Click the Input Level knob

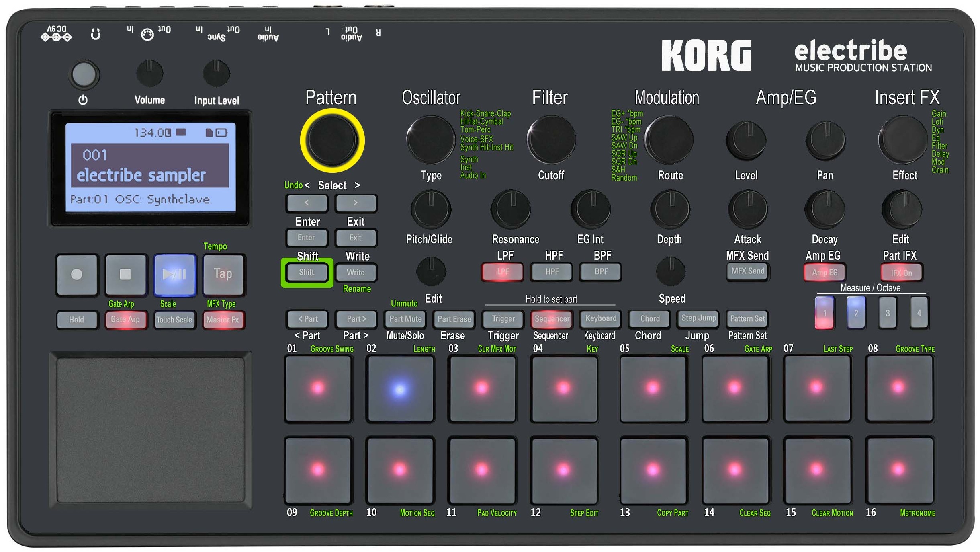[x=216, y=74]
